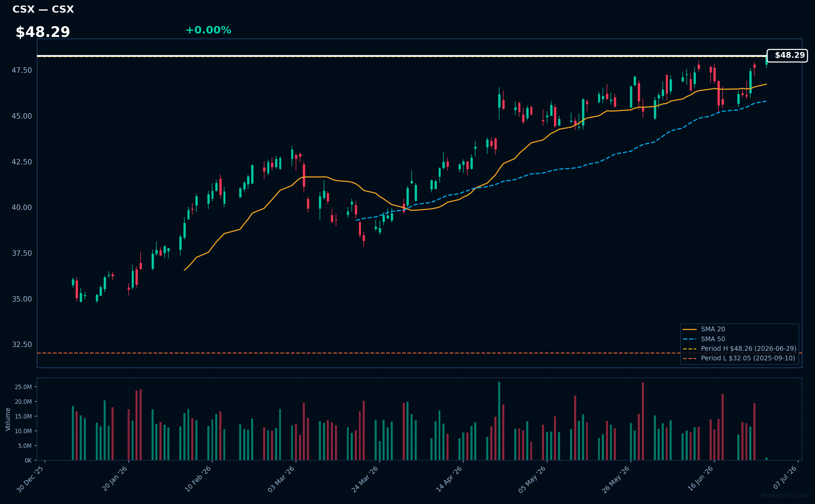Screen dimensions: 815x504
Task: Click the 05 May '26 date label
Action: pos(532,479)
